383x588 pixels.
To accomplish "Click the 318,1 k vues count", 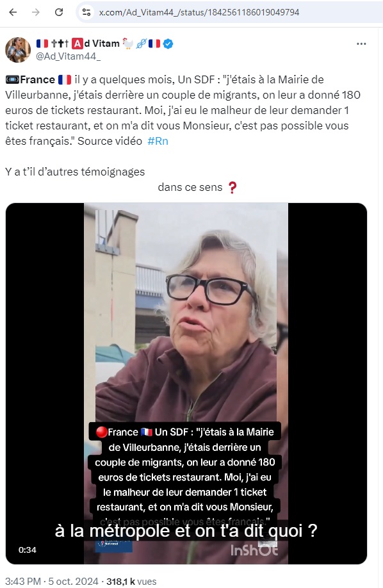I will [x=131, y=581].
